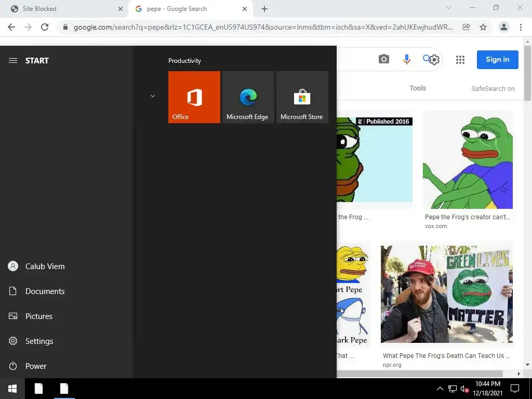532x399 pixels.
Task: Click the START heading label
Action: tap(37, 60)
